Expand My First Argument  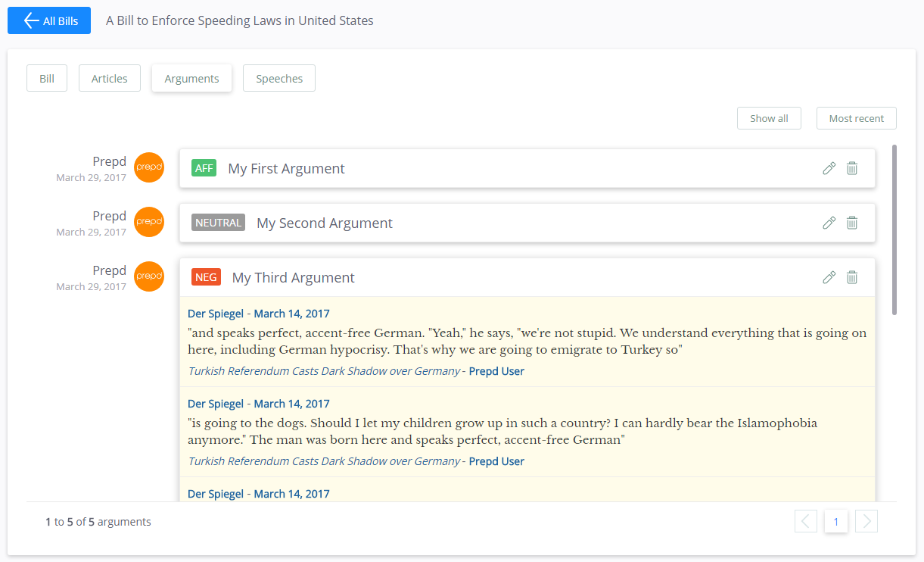[x=527, y=168]
